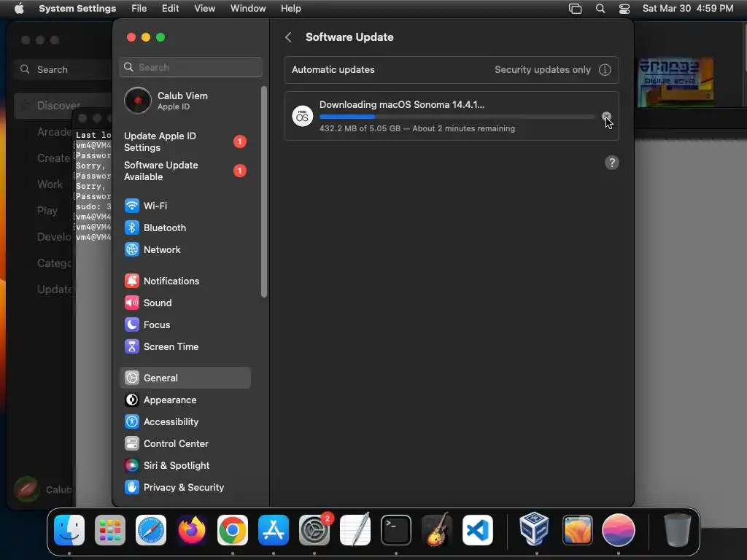Select Work in the App Store window

[x=50, y=184]
